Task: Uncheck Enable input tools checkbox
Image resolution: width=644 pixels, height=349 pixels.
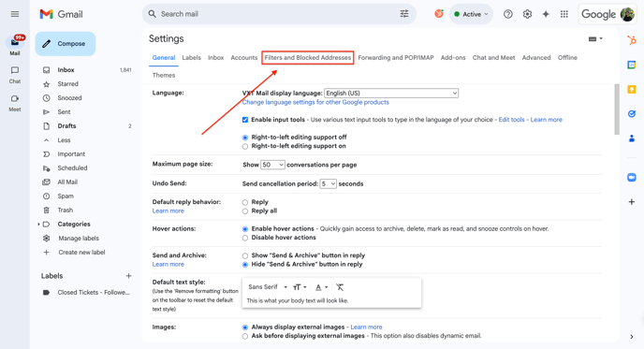Action: tap(245, 120)
